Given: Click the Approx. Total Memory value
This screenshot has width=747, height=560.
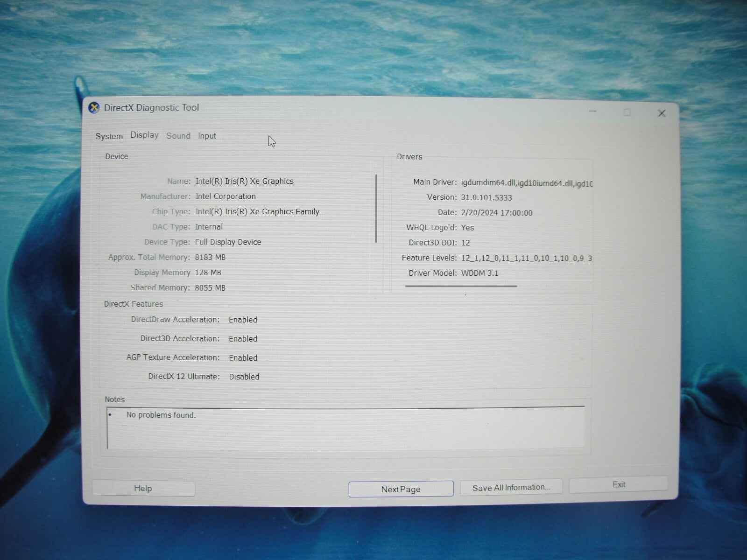Looking at the screenshot, I should click(x=211, y=257).
